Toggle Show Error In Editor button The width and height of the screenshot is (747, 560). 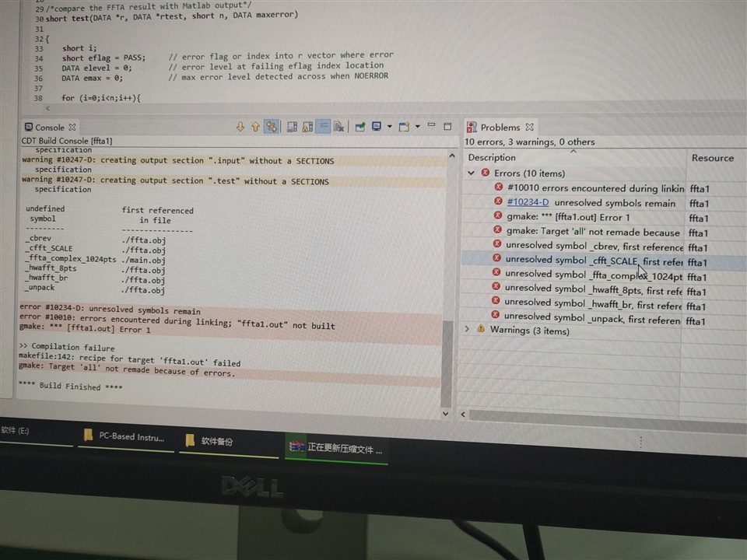271,127
